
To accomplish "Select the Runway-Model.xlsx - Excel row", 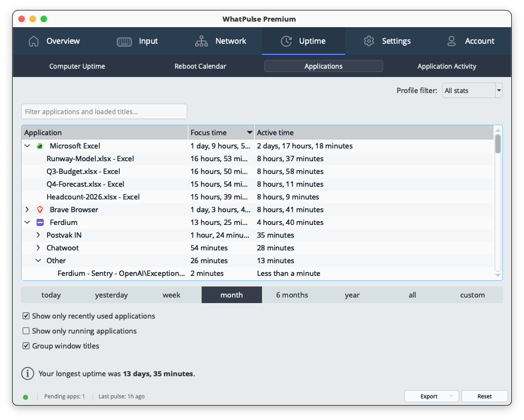I will tap(258, 159).
